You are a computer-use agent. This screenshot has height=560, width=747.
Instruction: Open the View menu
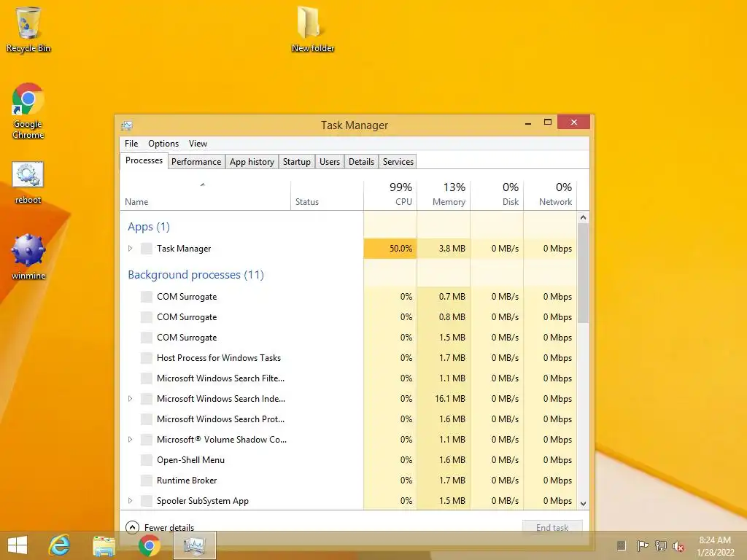pos(198,144)
